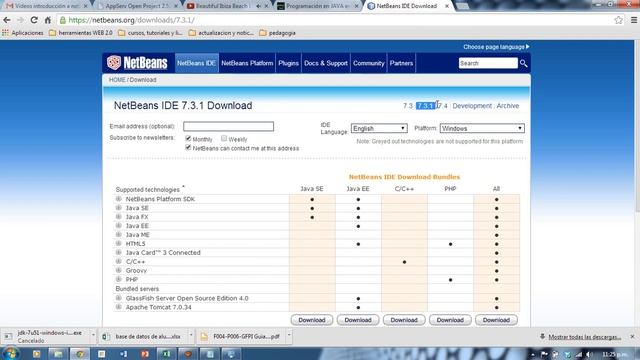Click the browser Forward arrow

tap(20, 20)
